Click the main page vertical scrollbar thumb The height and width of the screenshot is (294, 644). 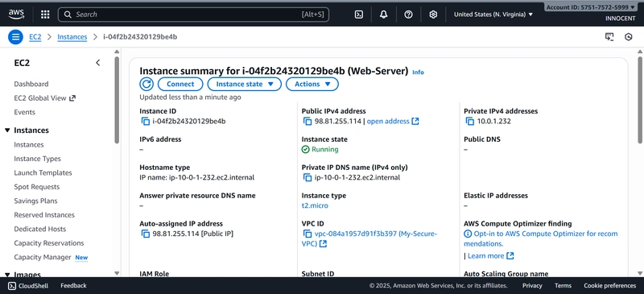click(640, 100)
